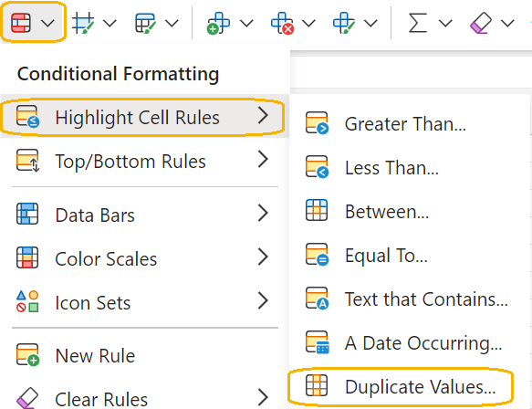The height and width of the screenshot is (409, 532).
Task: Open the dropdown arrow beside Delete Cells
Action: (x=308, y=23)
